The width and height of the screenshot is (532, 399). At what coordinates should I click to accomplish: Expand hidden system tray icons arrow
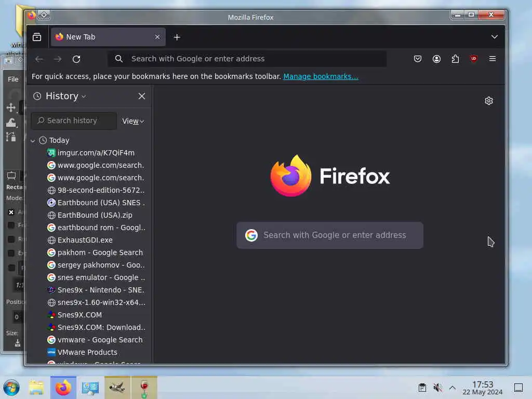click(x=453, y=388)
